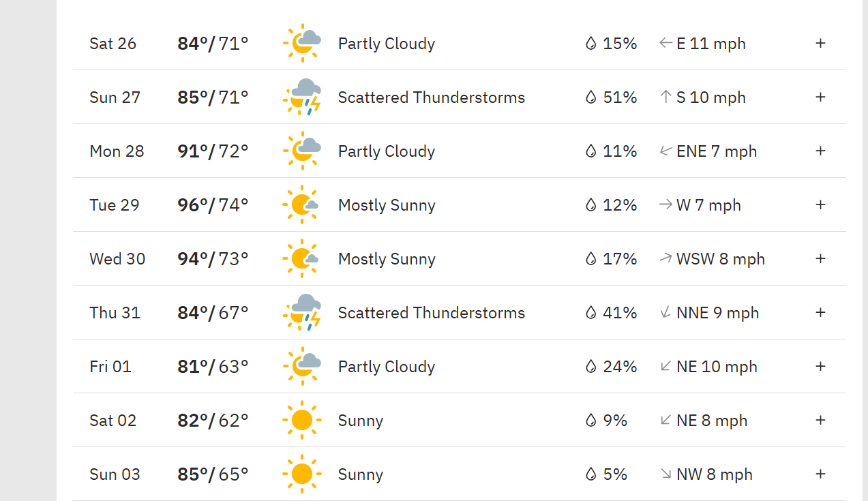Screen dimensions: 868x501
Task: Select the Mon 28 date label
Action: (117, 151)
